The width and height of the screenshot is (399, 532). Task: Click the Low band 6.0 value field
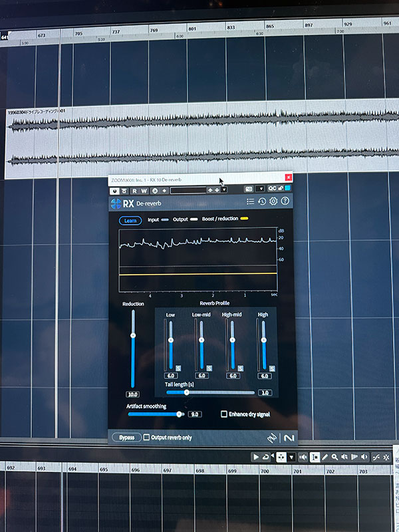point(171,376)
